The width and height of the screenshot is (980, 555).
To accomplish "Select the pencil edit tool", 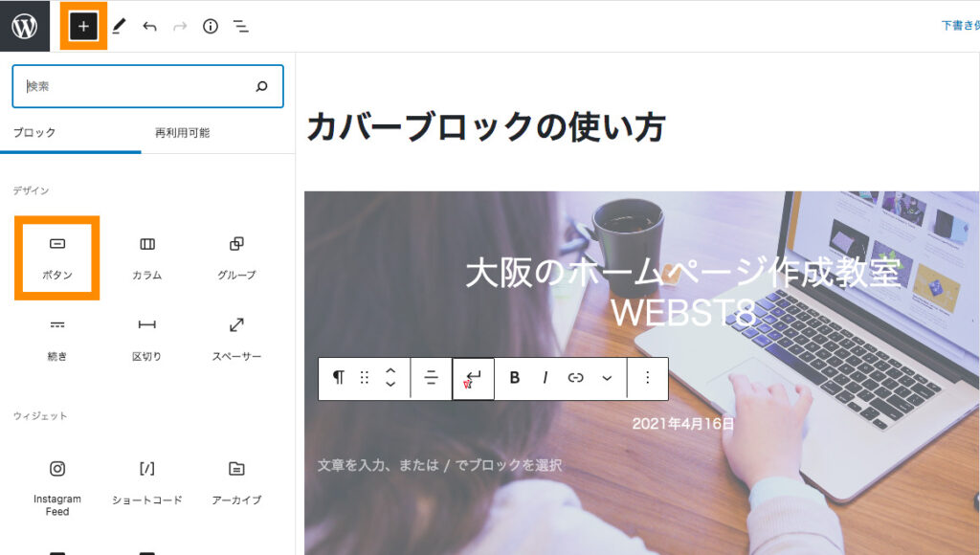I will (x=119, y=26).
